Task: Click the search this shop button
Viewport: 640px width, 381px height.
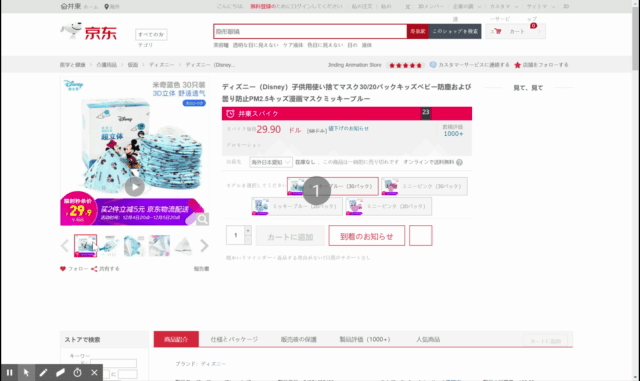Action: pyautogui.click(x=455, y=31)
